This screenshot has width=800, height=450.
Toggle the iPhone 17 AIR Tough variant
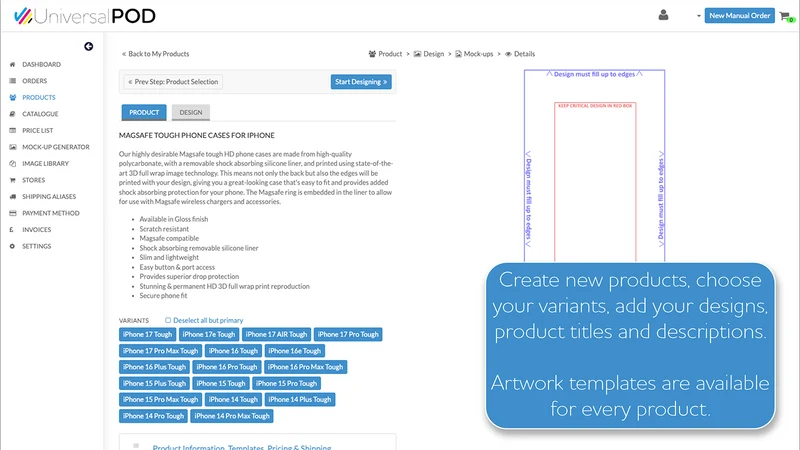tap(276, 335)
